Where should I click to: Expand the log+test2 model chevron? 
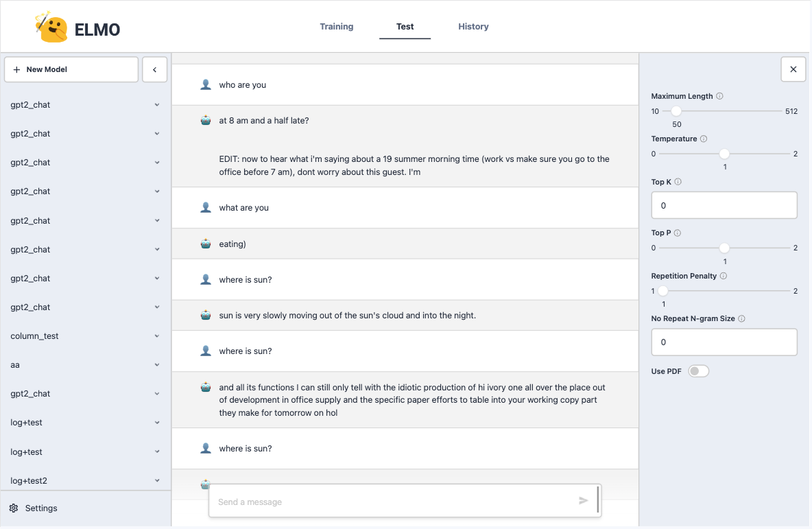tap(157, 481)
